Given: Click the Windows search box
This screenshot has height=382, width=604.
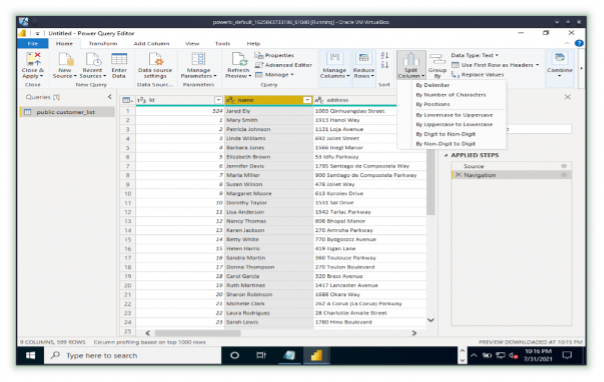Looking at the screenshot, I should pyautogui.click(x=133, y=355).
